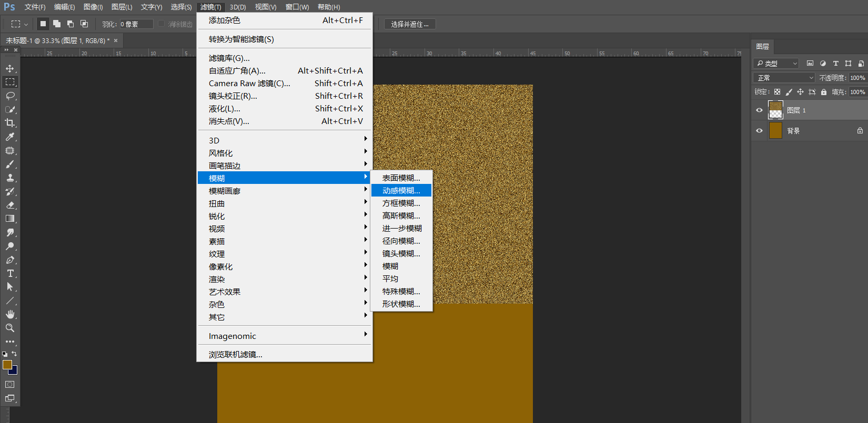Image resolution: width=868 pixels, height=423 pixels.
Task: Open the 不透明度 100% opacity dropdown
Action: [857, 78]
